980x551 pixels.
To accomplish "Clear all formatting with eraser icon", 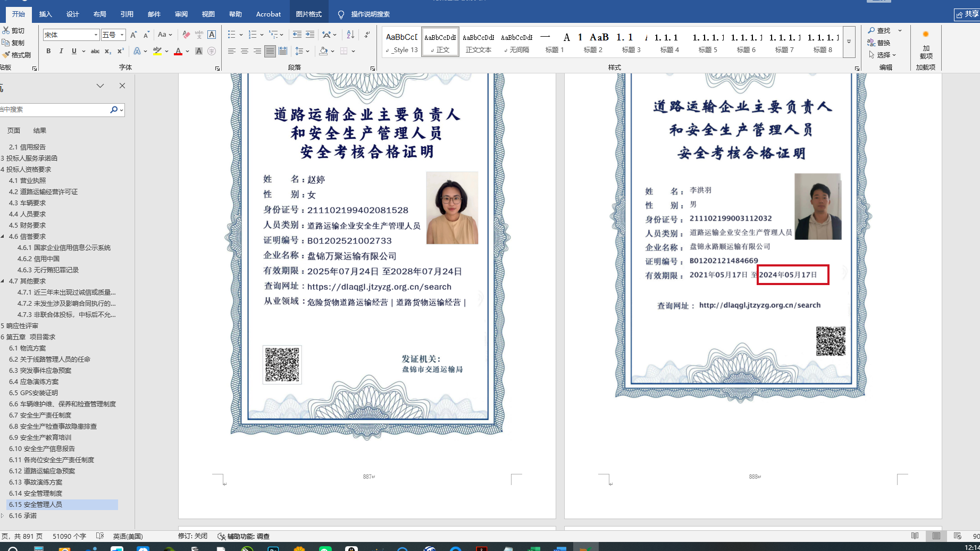I will 186,35.
